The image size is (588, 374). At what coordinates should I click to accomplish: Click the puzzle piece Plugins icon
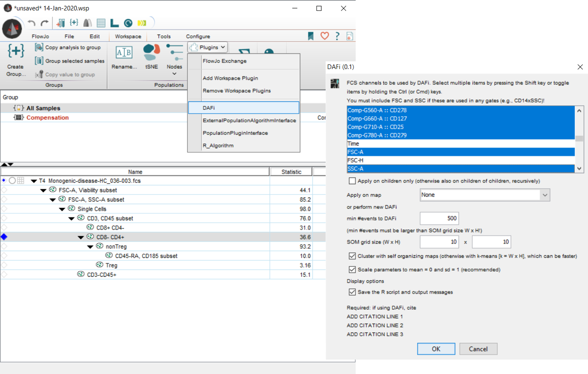[194, 47]
